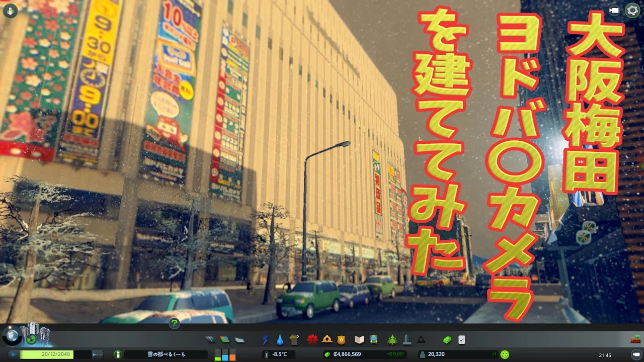The image size is (644, 362).
Task: Open the Economy green money icon
Action: [x=447, y=340]
